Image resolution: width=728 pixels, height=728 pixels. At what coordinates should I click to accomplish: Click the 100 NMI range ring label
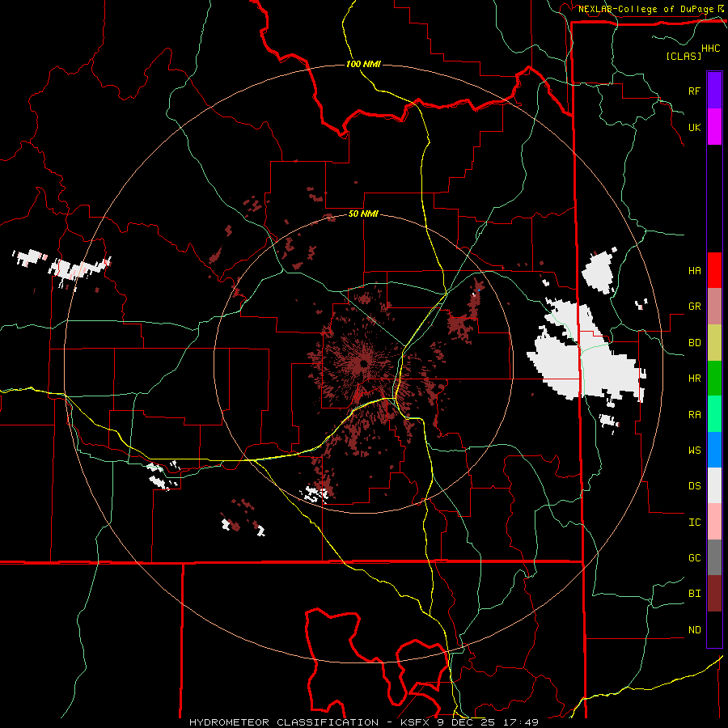coord(363,64)
